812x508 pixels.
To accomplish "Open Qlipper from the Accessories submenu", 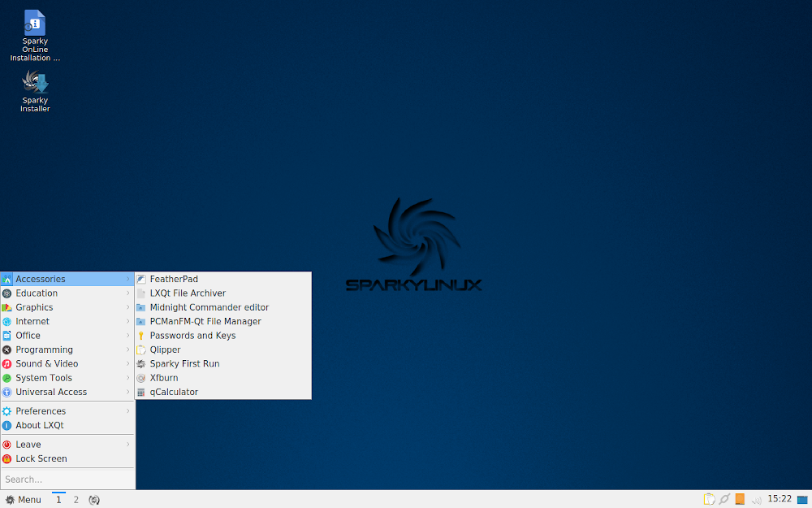I will point(223,350).
